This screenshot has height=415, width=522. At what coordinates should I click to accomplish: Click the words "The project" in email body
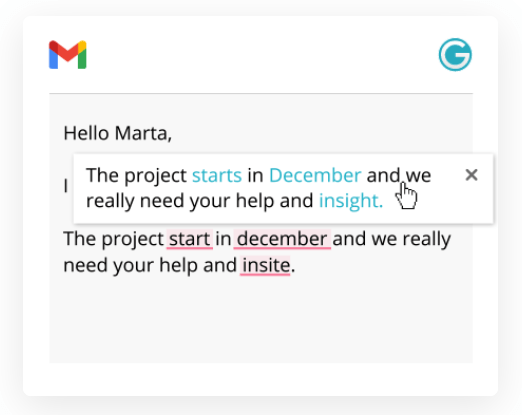coord(113,239)
